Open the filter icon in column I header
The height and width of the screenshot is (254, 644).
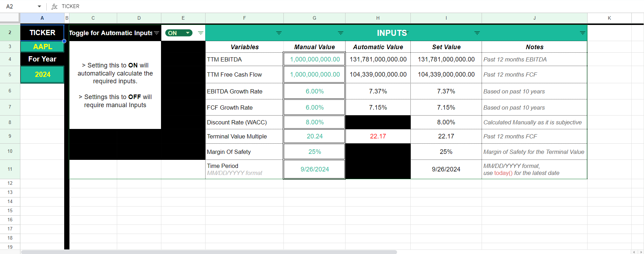(477, 33)
